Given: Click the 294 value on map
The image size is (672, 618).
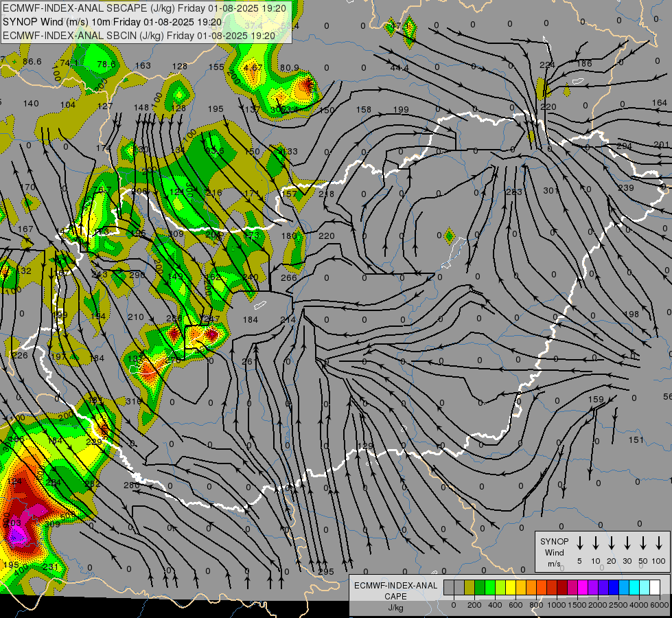Looking at the screenshot, I should [x=625, y=146].
